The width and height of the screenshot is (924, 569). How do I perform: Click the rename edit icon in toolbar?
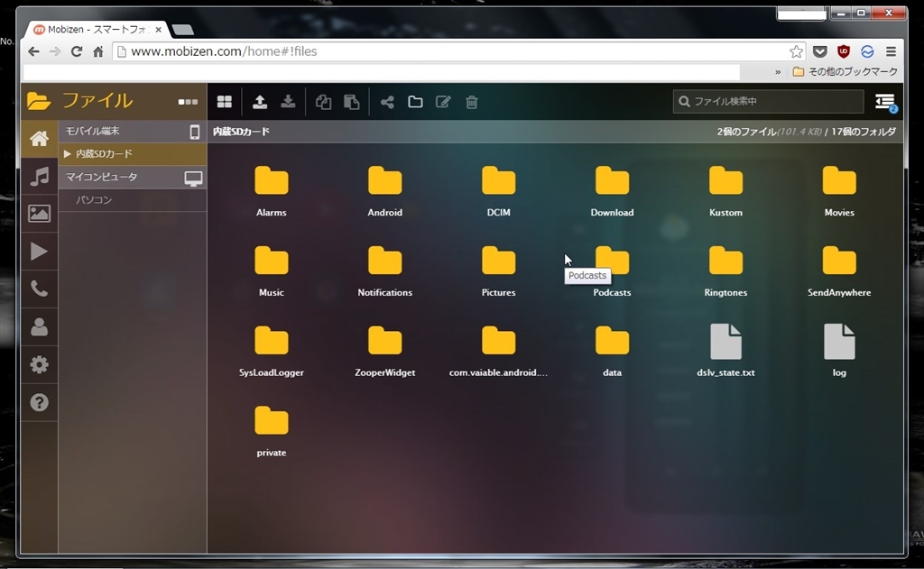(443, 102)
